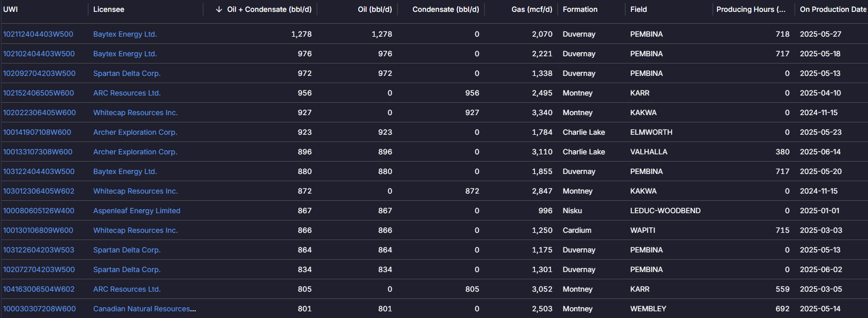
Task: Open Whitecap Resources Inc. link in 872 row
Action: 136,191
